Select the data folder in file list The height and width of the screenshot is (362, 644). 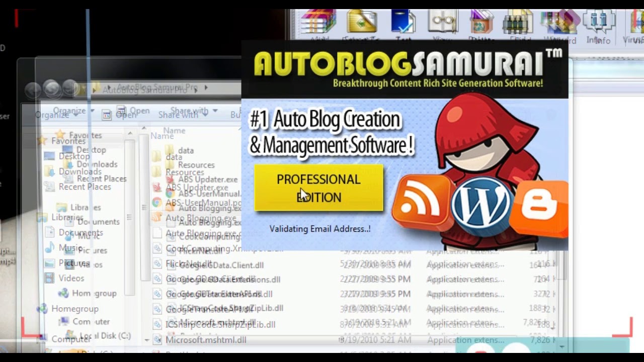click(174, 157)
